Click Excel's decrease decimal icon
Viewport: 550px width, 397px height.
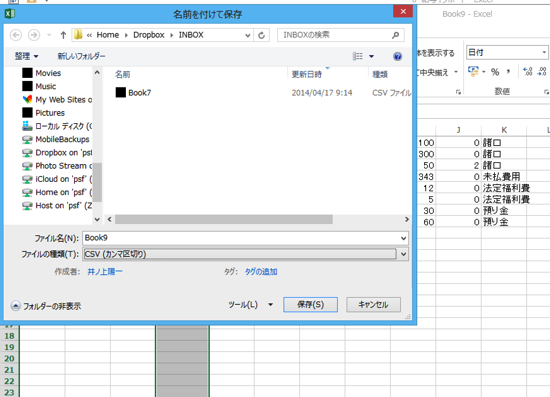click(x=542, y=72)
